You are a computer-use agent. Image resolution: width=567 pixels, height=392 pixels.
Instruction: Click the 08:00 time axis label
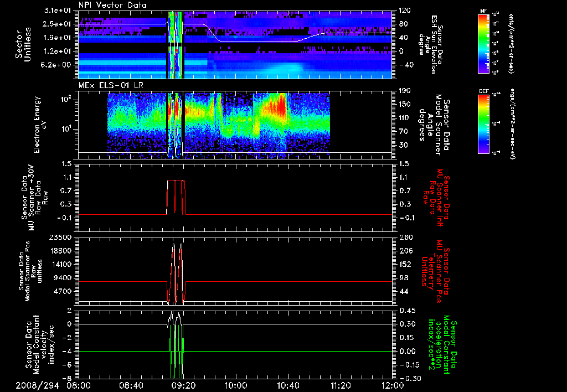(x=79, y=385)
